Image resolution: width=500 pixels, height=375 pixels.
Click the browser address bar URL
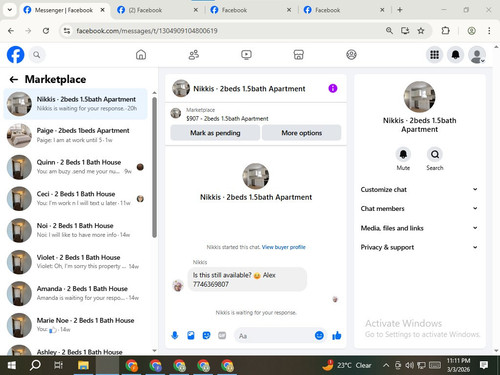[x=147, y=31]
